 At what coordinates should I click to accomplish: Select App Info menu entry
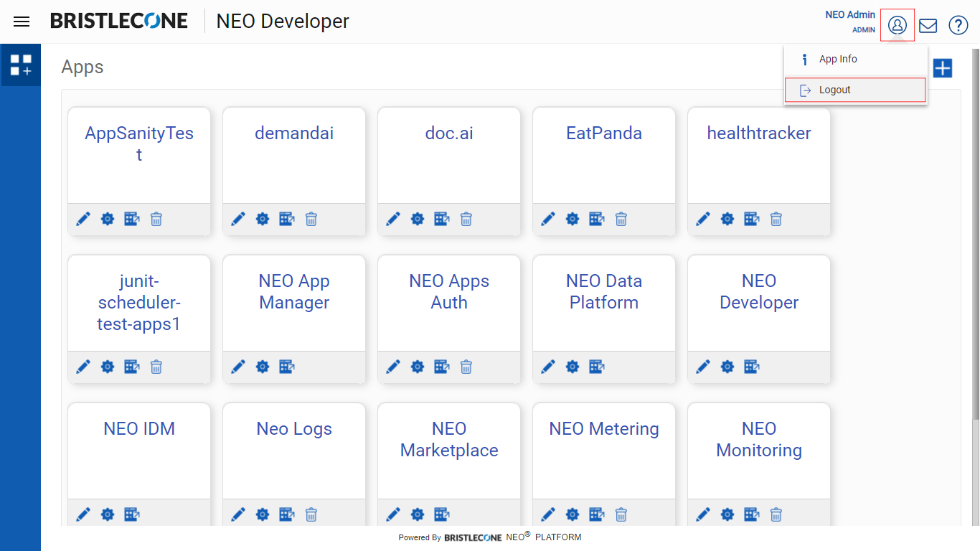point(856,60)
